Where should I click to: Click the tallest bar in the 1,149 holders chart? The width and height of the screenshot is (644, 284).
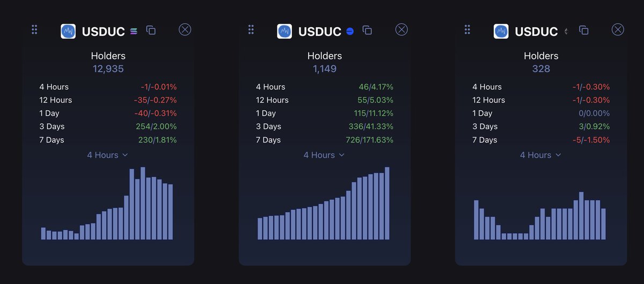tap(387, 204)
